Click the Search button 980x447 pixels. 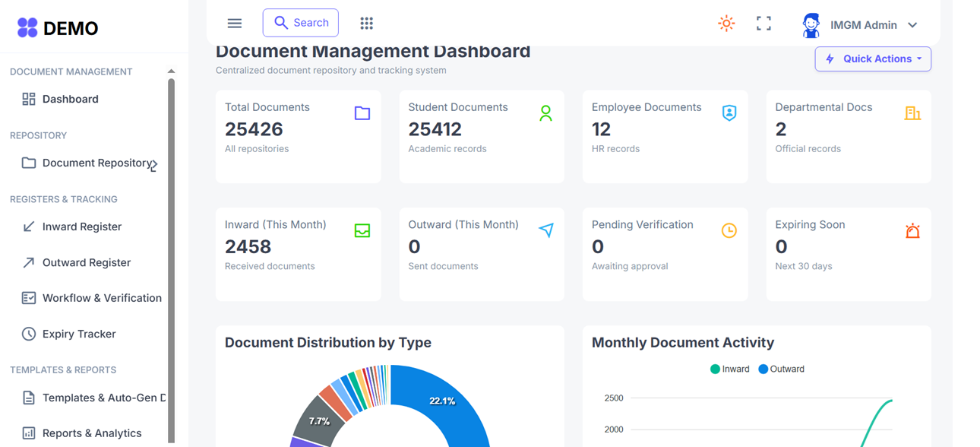[x=300, y=23]
